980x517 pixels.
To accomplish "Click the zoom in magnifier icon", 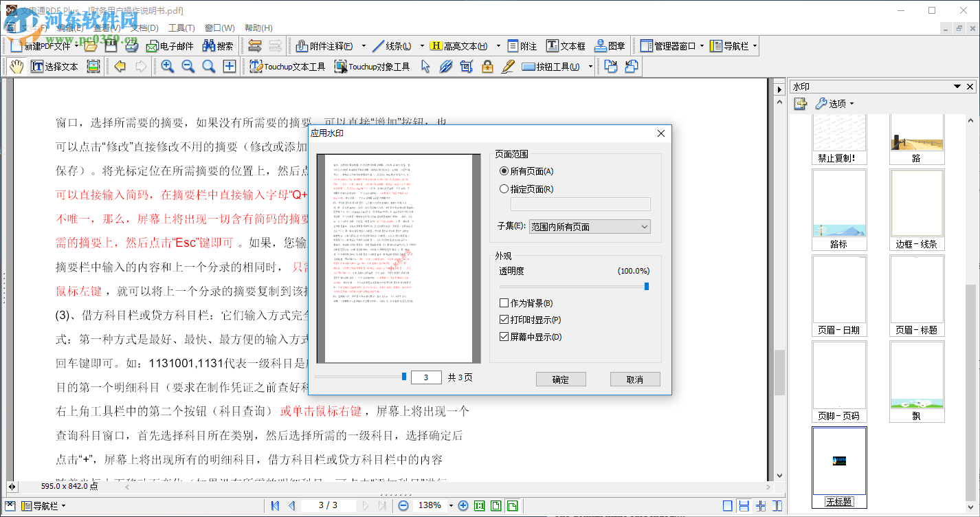I will 167,67.
